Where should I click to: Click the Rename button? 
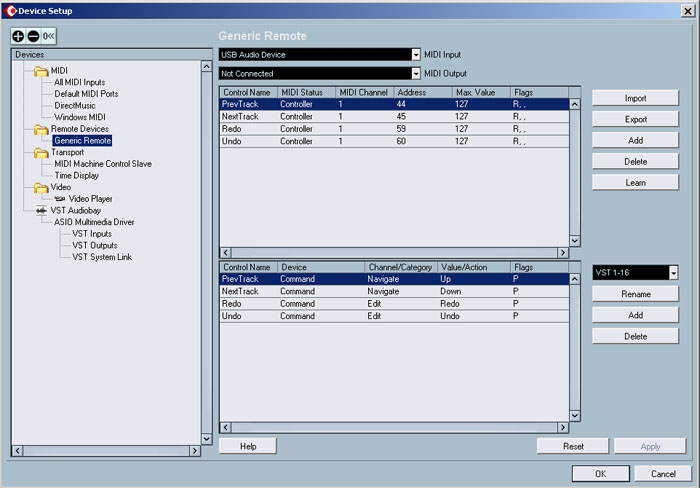pos(635,295)
